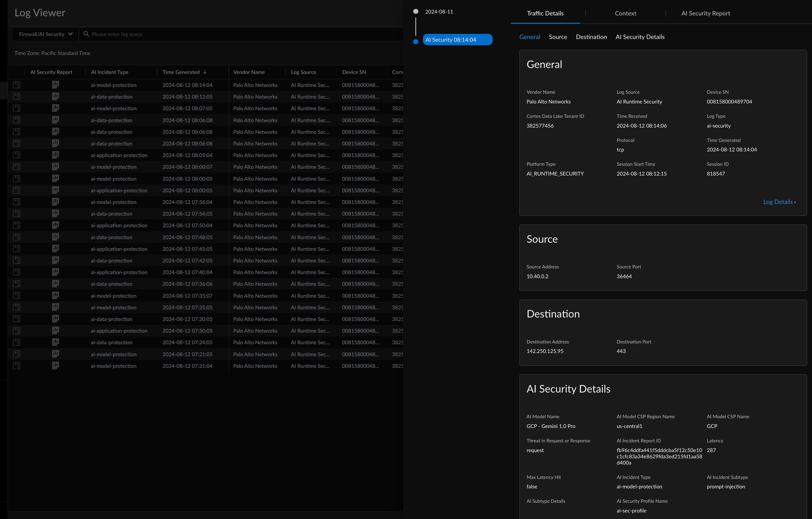Viewport: 812px width, 519px height.
Task: Switch to the Context tab
Action: (x=625, y=13)
